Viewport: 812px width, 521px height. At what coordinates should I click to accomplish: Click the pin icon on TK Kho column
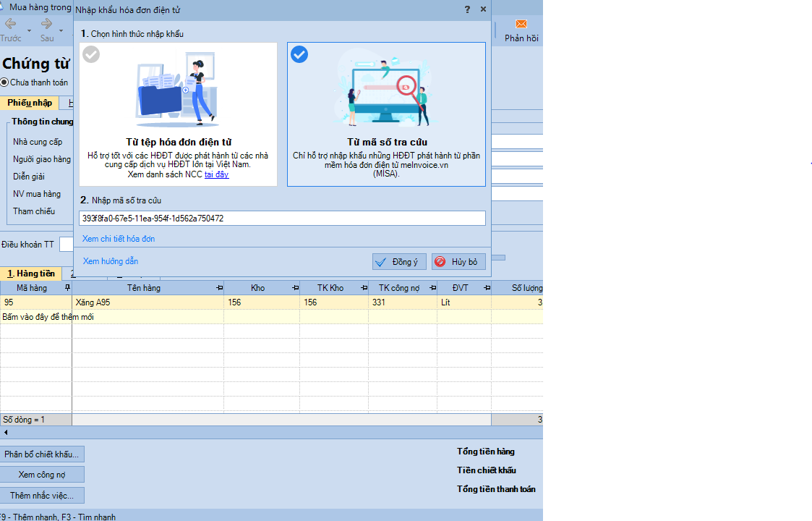coord(364,288)
